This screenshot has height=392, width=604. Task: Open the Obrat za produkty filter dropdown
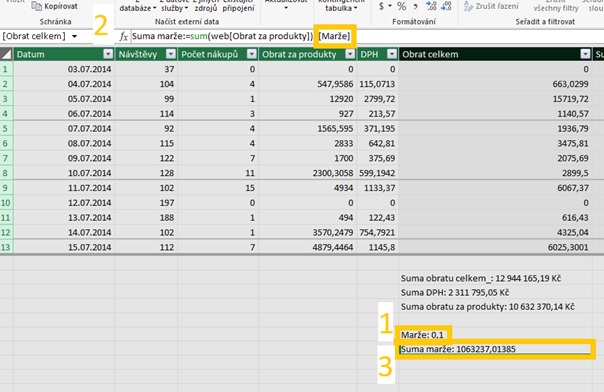click(x=350, y=54)
